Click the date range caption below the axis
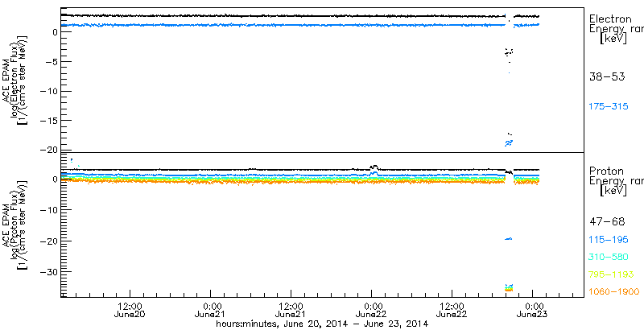Image resolution: width=644 pixels, height=330 pixels. [323, 324]
